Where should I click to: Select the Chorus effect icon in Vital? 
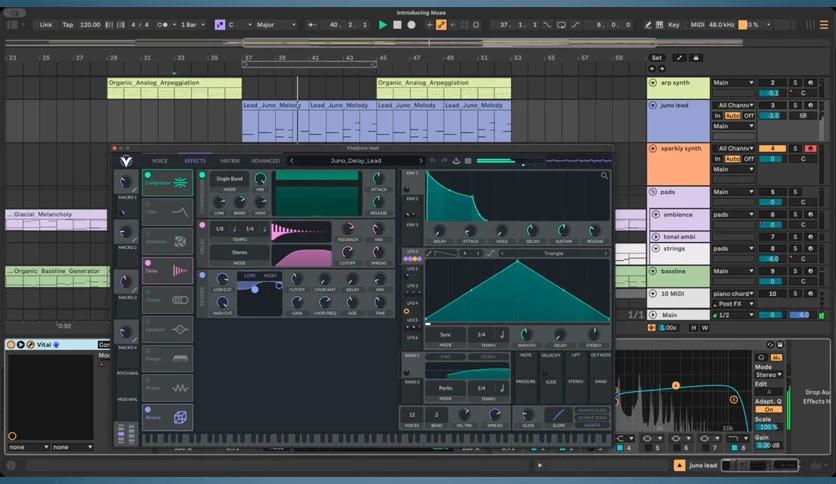[180, 300]
